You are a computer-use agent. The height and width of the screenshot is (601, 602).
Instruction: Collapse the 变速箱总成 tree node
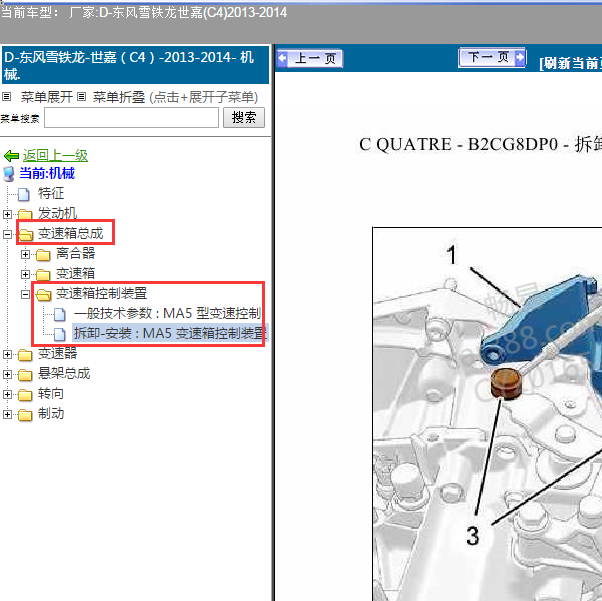pyautogui.click(x=7, y=234)
